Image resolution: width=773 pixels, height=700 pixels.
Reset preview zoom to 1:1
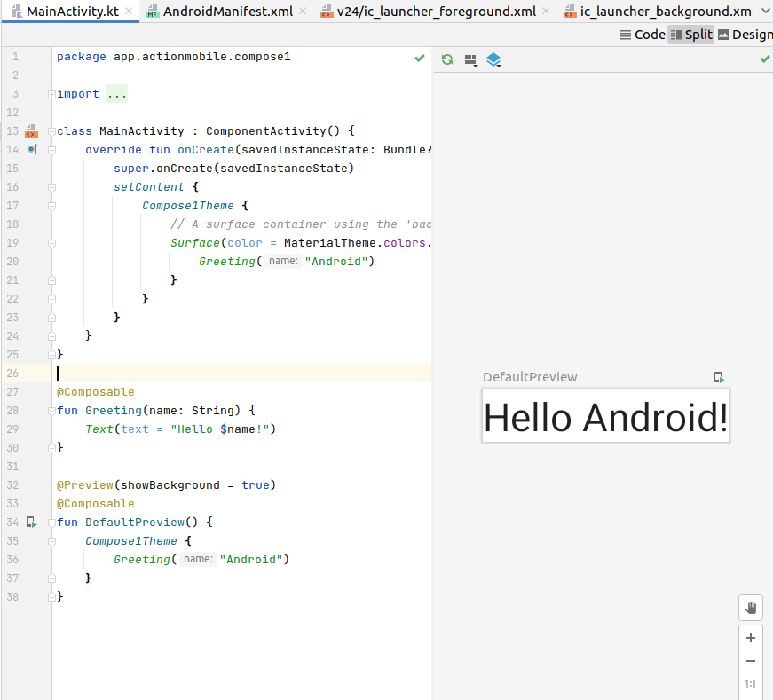(750, 684)
